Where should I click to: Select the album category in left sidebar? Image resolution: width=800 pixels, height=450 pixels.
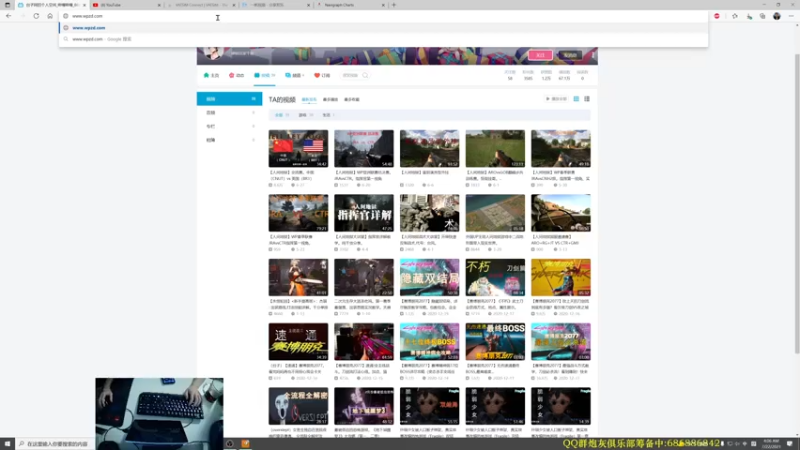230,140
